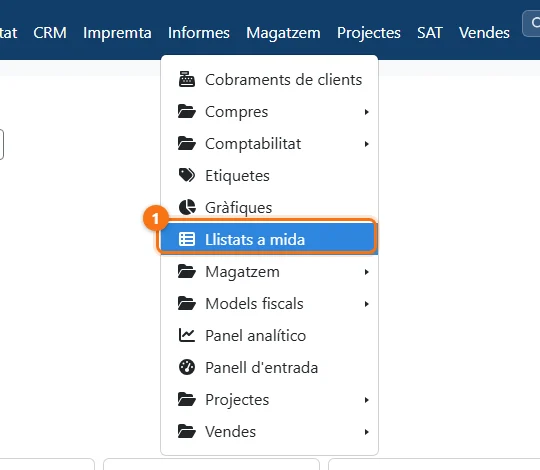Select the Gràfiques entry
This screenshot has height=470, width=540.
pos(269,208)
